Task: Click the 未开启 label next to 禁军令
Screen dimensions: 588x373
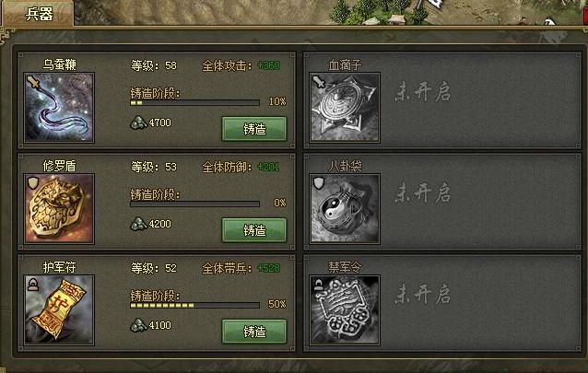Action: pyautogui.click(x=422, y=294)
